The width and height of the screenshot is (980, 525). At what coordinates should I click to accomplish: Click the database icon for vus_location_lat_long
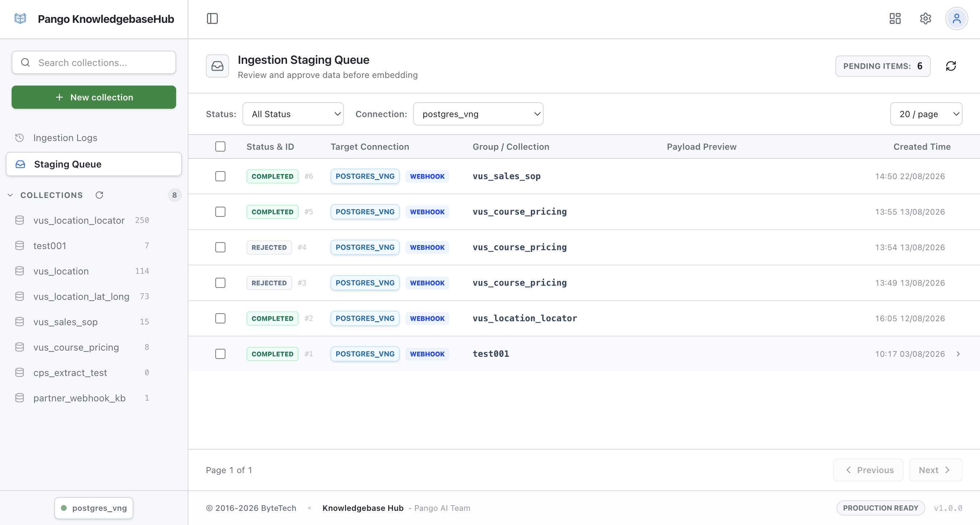(20, 296)
